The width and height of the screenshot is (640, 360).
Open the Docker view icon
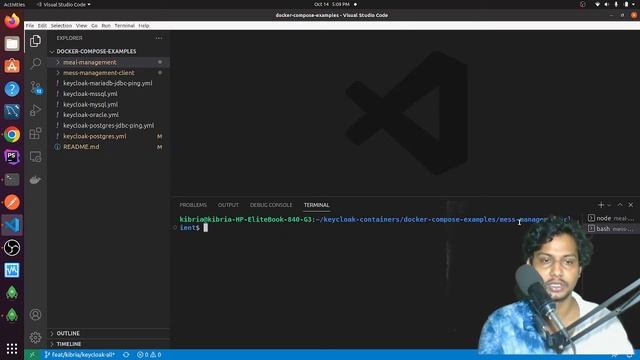36,180
